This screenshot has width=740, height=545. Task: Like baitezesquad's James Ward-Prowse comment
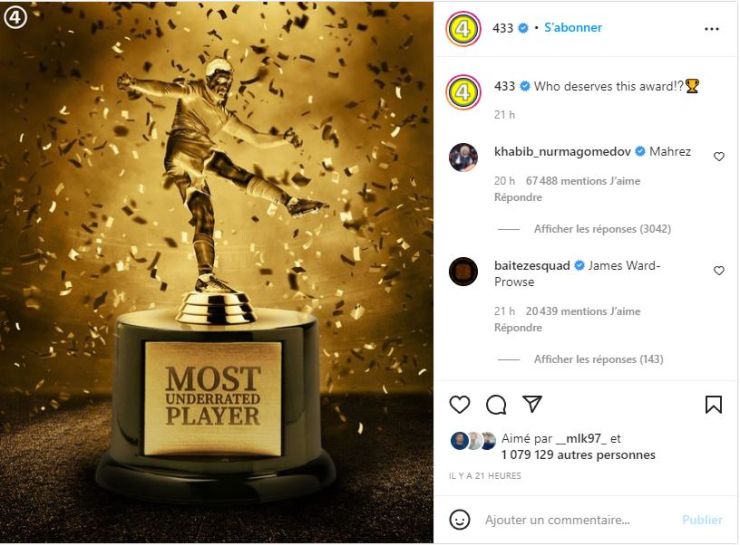[718, 270]
